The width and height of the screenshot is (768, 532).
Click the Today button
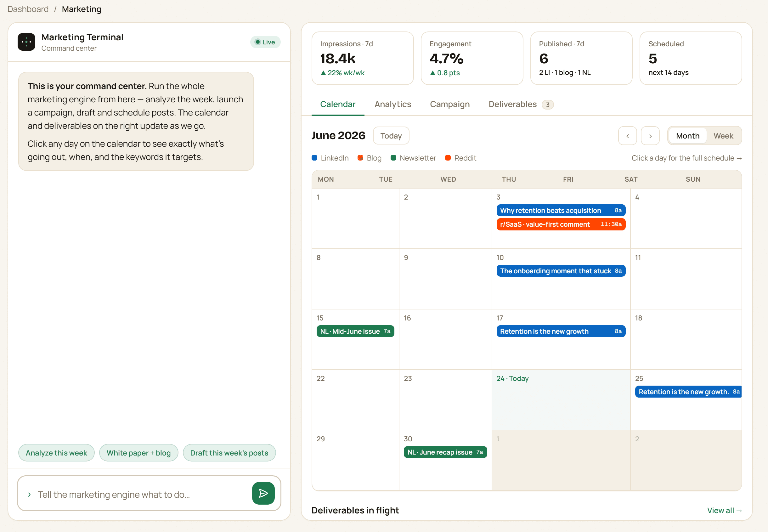pos(391,136)
